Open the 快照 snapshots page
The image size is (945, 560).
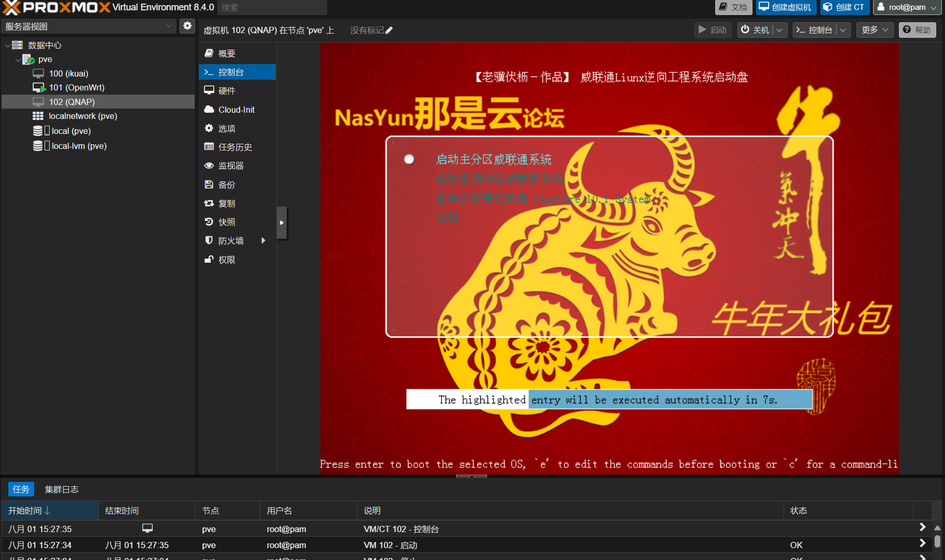[237, 222]
